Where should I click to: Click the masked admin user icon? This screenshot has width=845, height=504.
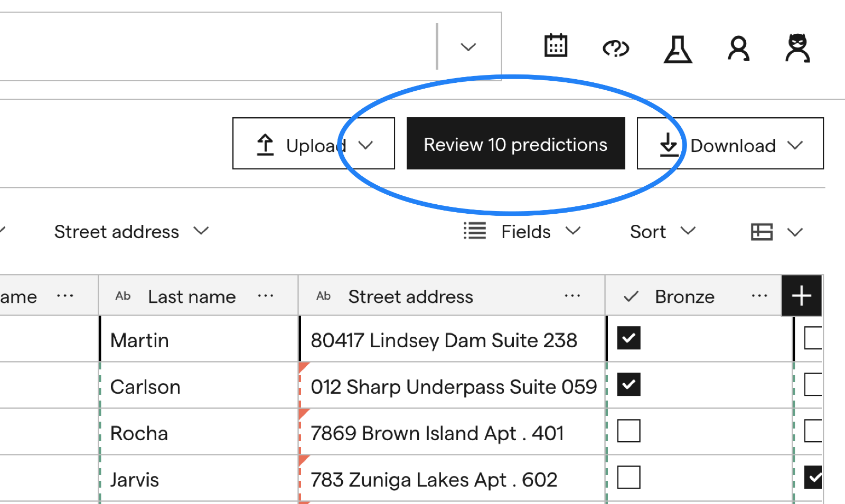coord(797,48)
